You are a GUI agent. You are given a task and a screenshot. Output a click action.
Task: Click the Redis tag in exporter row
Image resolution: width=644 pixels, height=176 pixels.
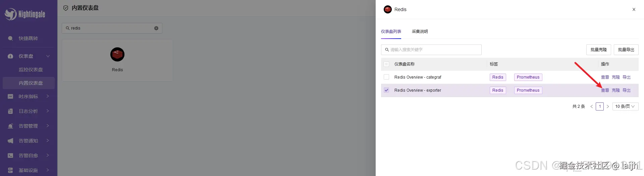[x=498, y=90]
